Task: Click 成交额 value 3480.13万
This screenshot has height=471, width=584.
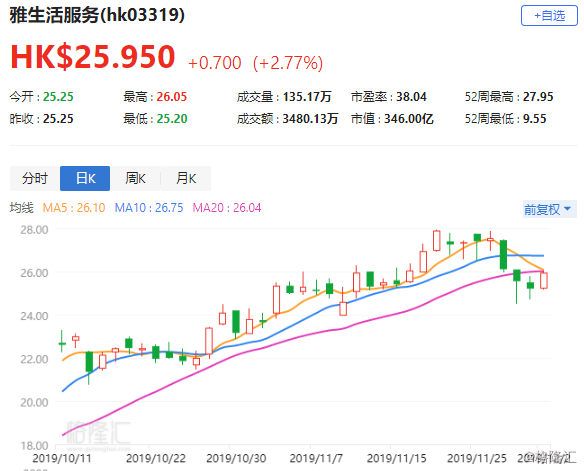Action: (310, 119)
